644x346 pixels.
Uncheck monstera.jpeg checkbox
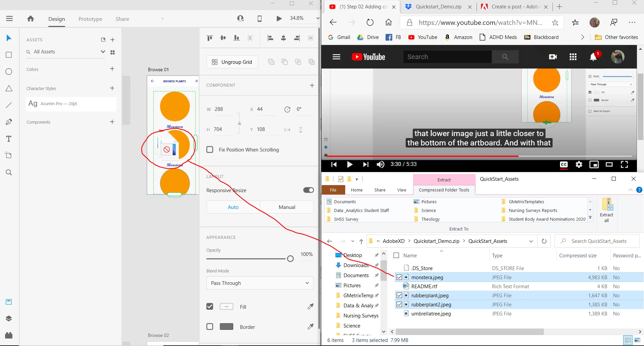[x=399, y=277]
